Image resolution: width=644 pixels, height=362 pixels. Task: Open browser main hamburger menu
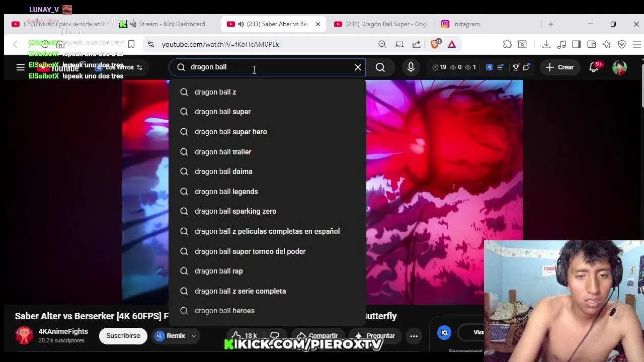click(x=637, y=44)
